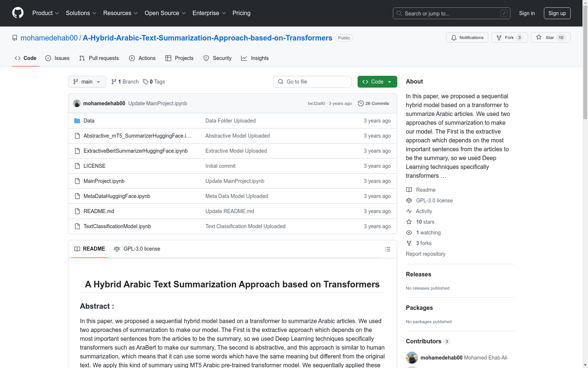Open the Abstractive_mT5_SummarizerHuggingFace file
The width and height of the screenshot is (588, 368).
(137, 136)
